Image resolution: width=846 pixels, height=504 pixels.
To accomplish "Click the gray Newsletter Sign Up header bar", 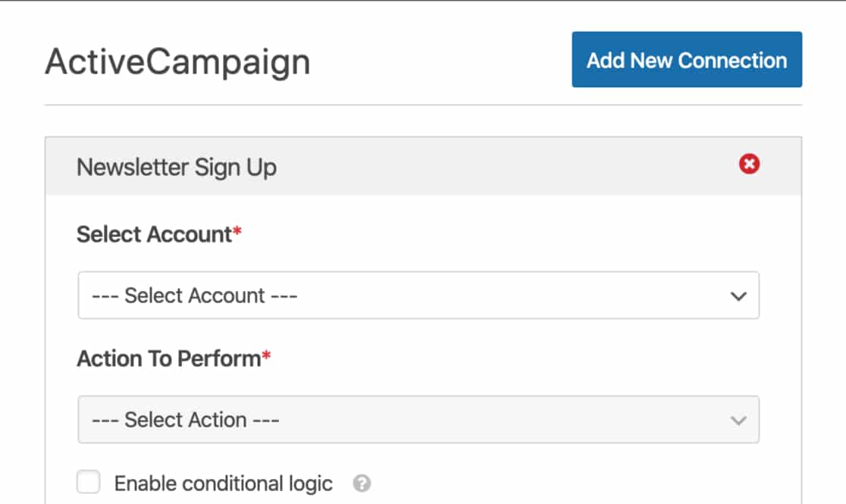I will (x=424, y=166).
